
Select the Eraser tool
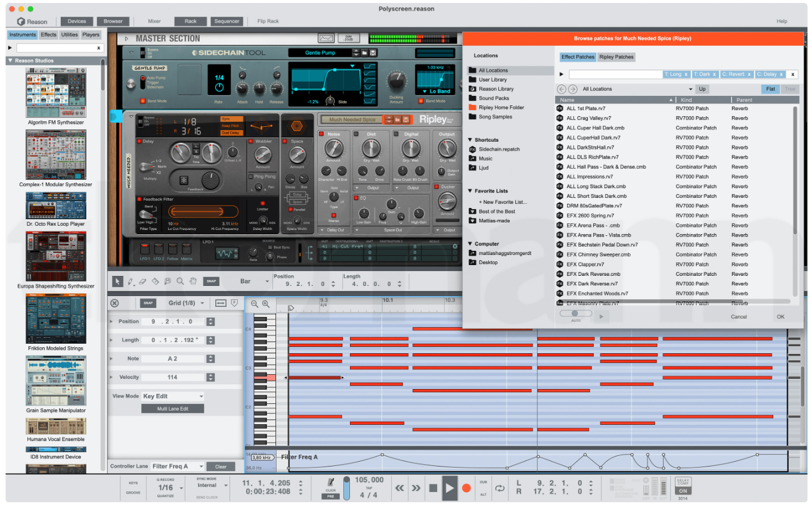[x=142, y=281]
